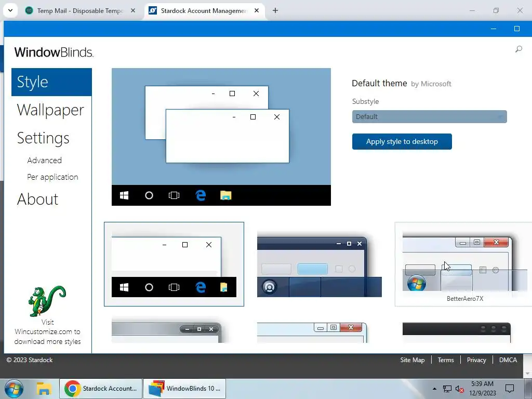The image size is (532, 399).
Task: Open Per application settings
Action: (52, 177)
